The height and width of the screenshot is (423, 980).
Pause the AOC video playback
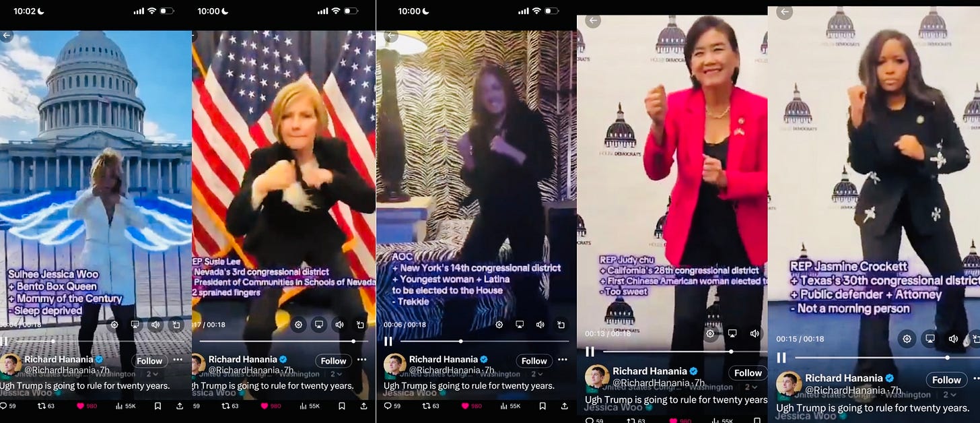click(388, 341)
